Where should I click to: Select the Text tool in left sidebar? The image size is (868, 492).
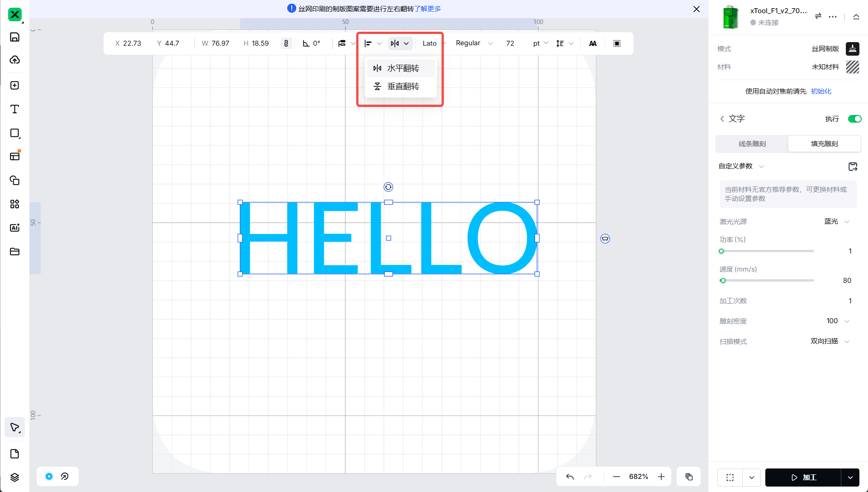tap(14, 109)
